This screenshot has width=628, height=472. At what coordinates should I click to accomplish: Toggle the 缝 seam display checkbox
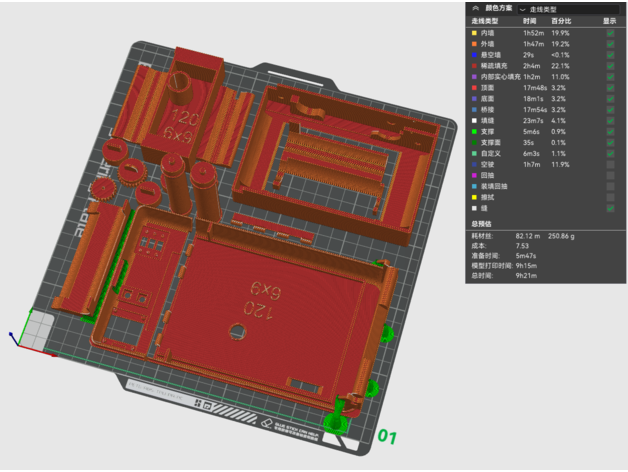pyautogui.click(x=610, y=208)
